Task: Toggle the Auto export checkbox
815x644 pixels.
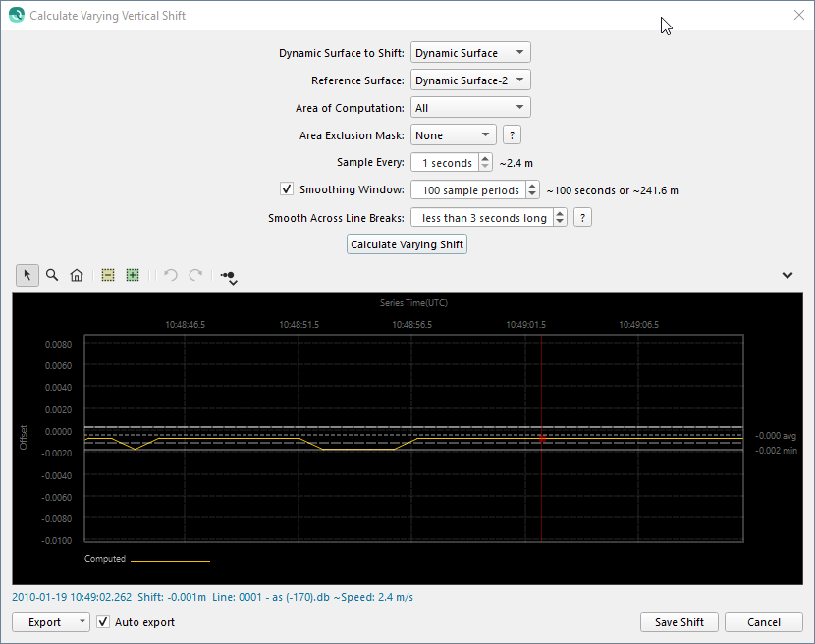Action: (x=104, y=622)
